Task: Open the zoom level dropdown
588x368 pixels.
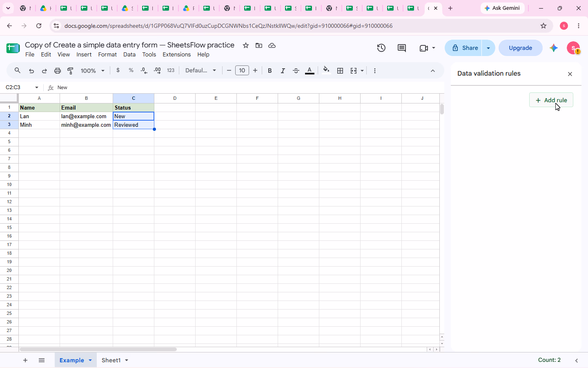Action: click(x=93, y=71)
